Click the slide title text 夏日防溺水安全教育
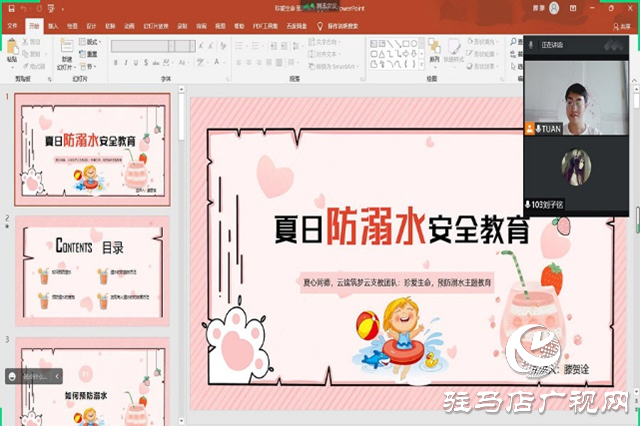This screenshot has height=426, width=640. coord(402,230)
